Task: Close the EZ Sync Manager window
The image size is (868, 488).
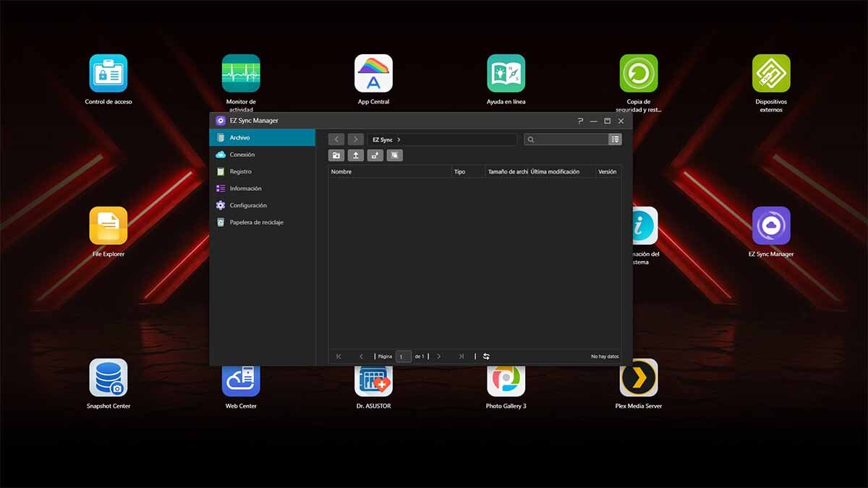Action: click(621, 121)
